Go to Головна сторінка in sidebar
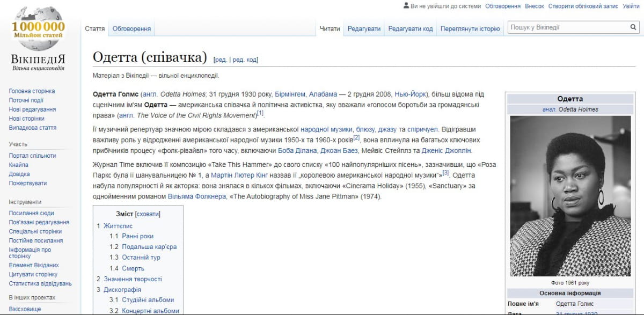The width and height of the screenshot is (644, 315). point(32,91)
